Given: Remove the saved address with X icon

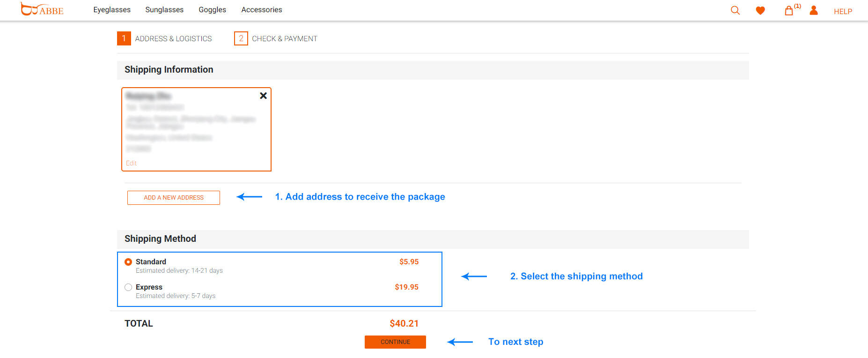Looking at the screenshot, I should pyautogui.click(x=263, y=96).
